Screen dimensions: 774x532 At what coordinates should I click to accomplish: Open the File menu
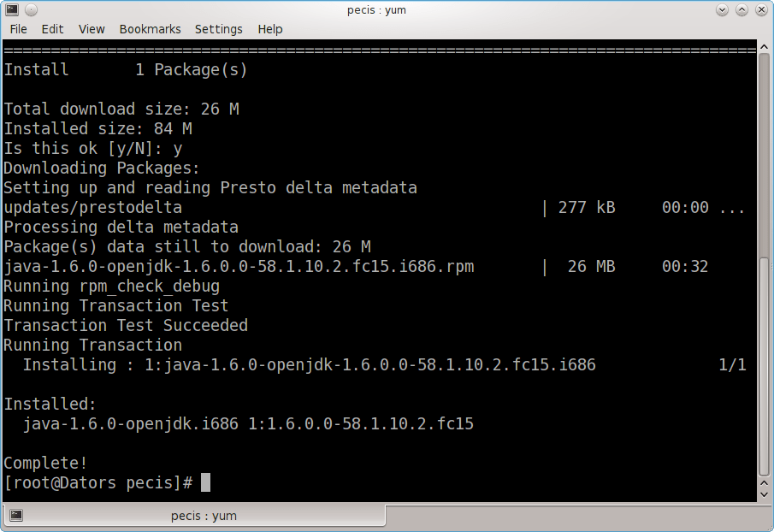(18, 29)
